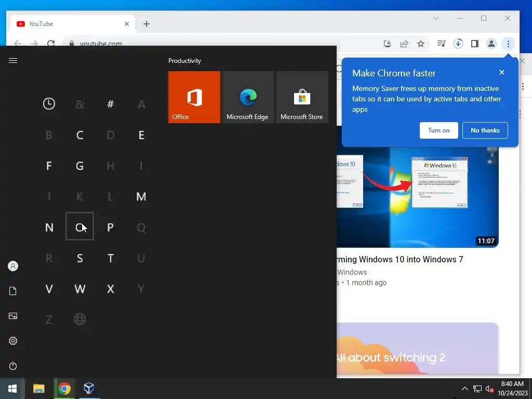Click the Windows Start button

tap(12, 389)
